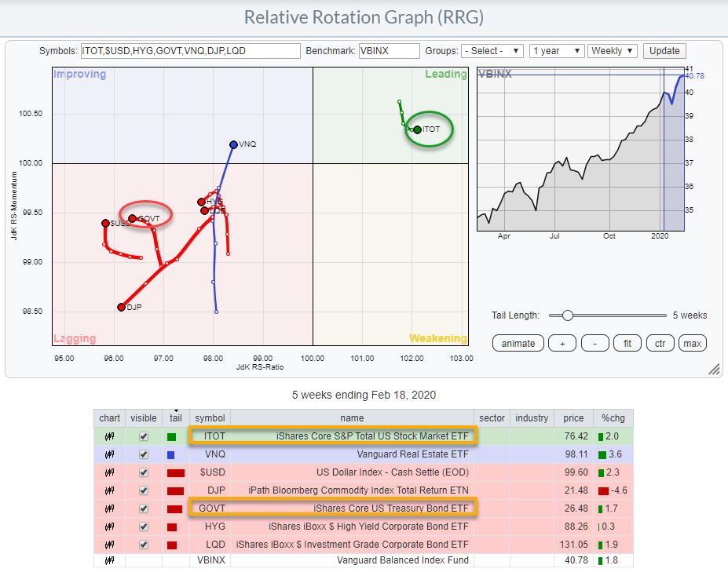Toggle the red tail swatch for DJP
This screenshot has height=576, width=728.
(175, 491)
